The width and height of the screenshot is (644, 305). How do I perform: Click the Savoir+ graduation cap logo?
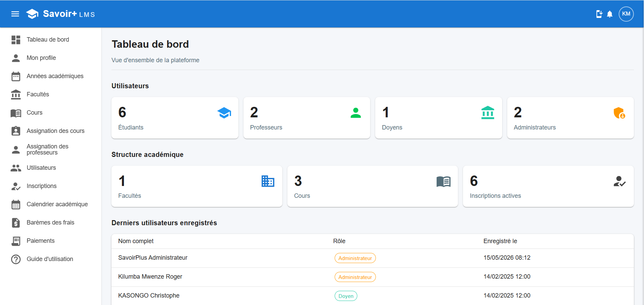[x=32, y=14]
